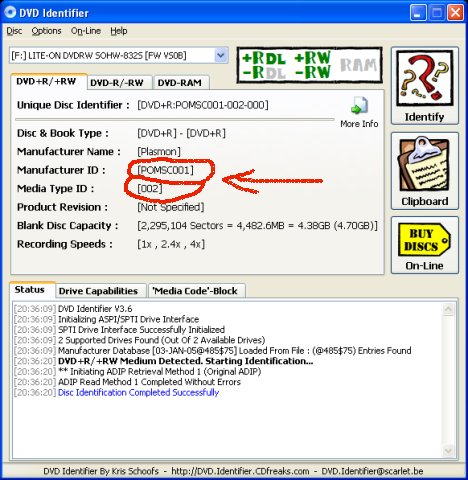Click scroll down arrow in status log
Viewport: 468px width, 480px height.
[x=448, y=451]
